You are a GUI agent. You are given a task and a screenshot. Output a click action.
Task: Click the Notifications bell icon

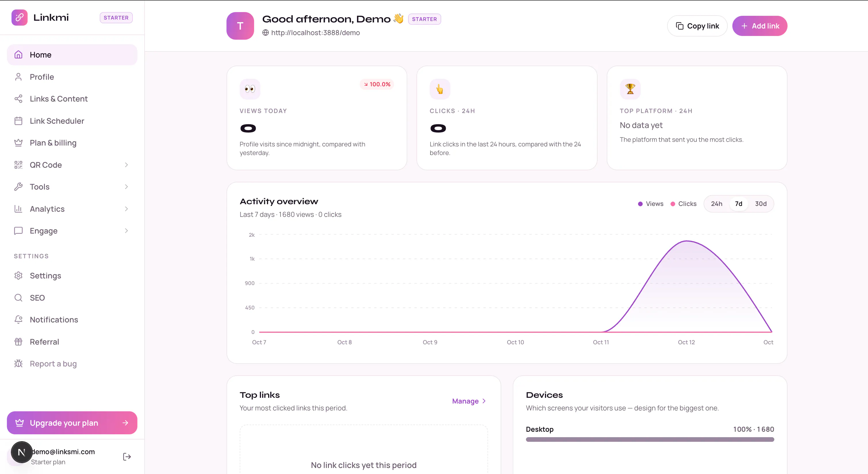coord(18,320)
